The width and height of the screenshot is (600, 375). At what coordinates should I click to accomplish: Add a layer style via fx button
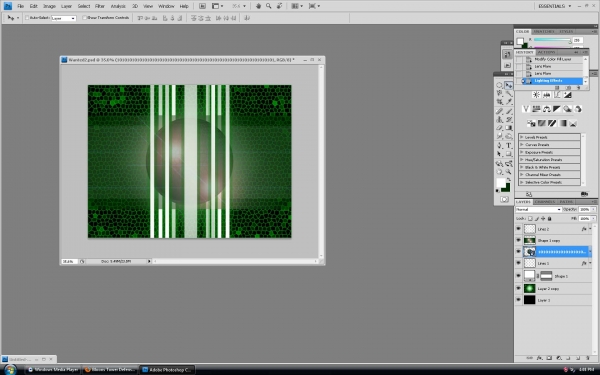tap(540, 358)
